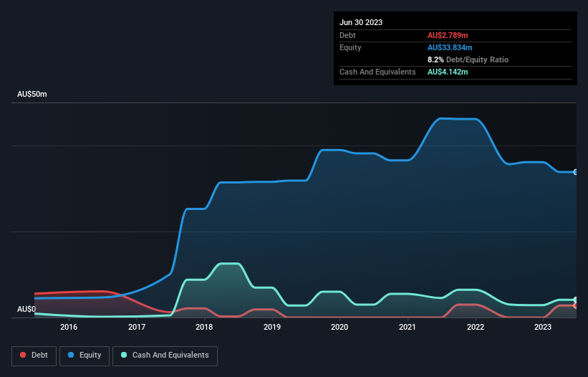This screenshot has width=588, height=377.
Task: Select the Equity endpoint marker on chart
Action: click(x=576, y=172)
